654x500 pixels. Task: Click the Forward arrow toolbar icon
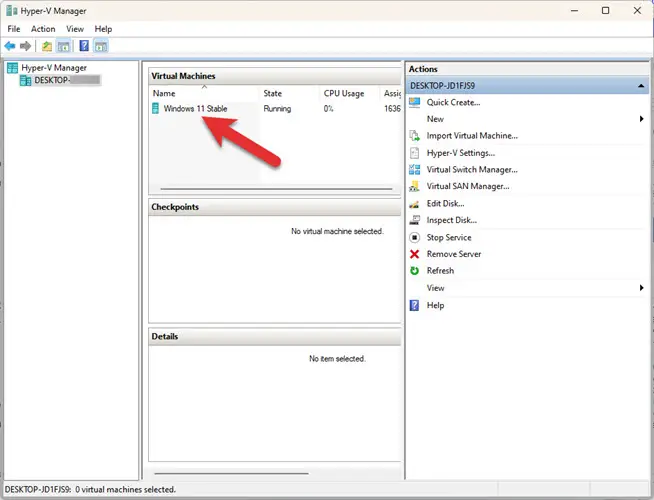pyautogui.click(x=25, y=46)
